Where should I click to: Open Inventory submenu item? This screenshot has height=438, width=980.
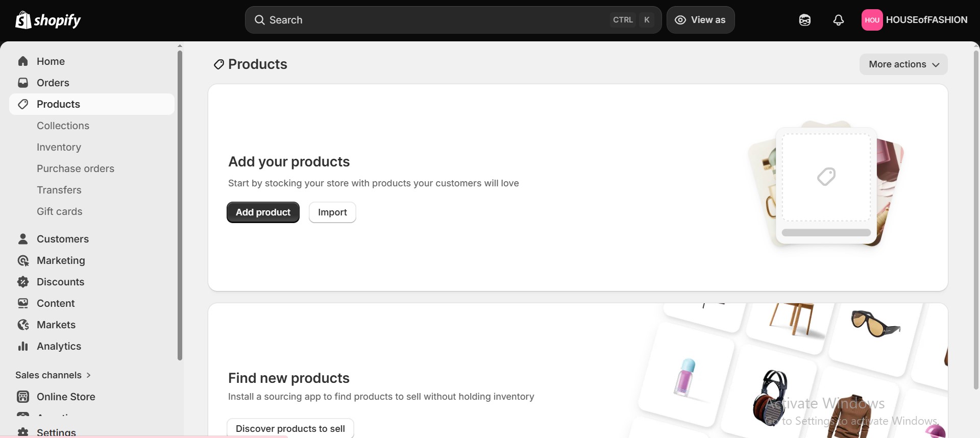tap(59, 147)
